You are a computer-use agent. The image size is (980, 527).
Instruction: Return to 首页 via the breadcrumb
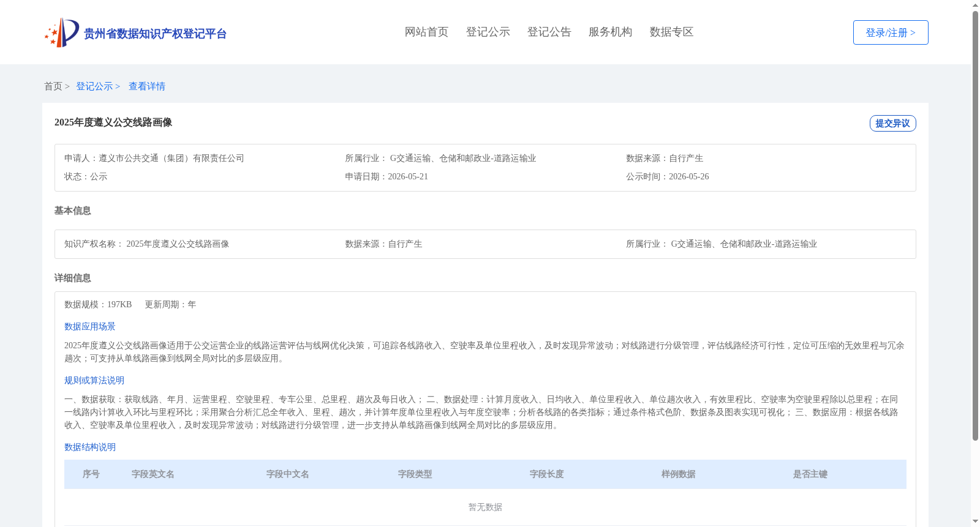pyautogui.click(x=53, y=86)
